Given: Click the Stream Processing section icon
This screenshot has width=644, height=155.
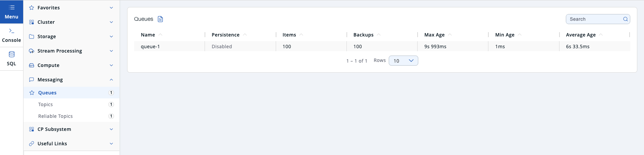Looking at the screenshot, I should [x=32, y=51].
